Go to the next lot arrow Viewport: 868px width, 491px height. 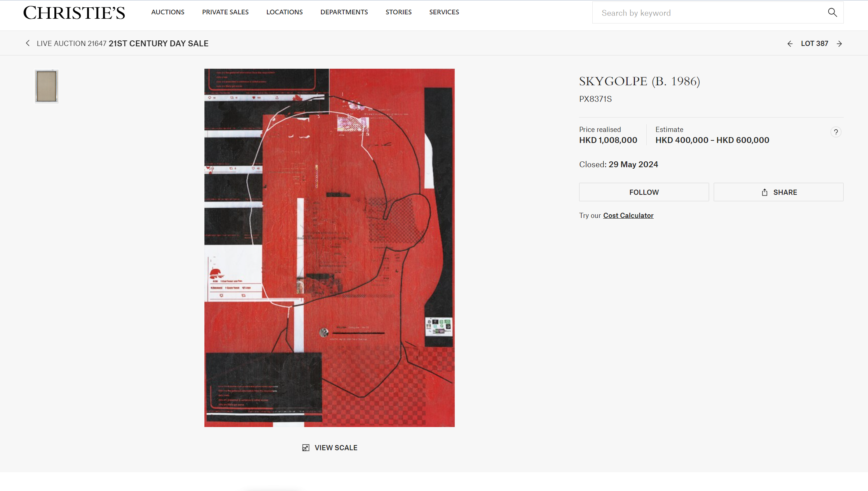click(x=839, y=44)
